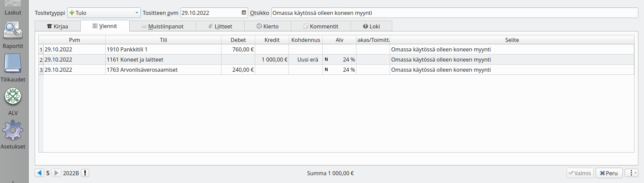
Task: Click the 1 000,00 € kredit cell
Action: click(272, 60)
